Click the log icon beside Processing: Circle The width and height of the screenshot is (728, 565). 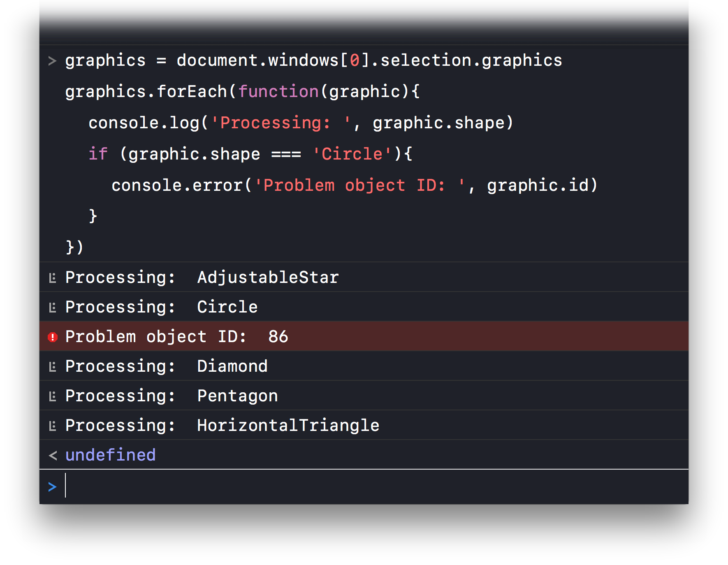click(52, 308)
